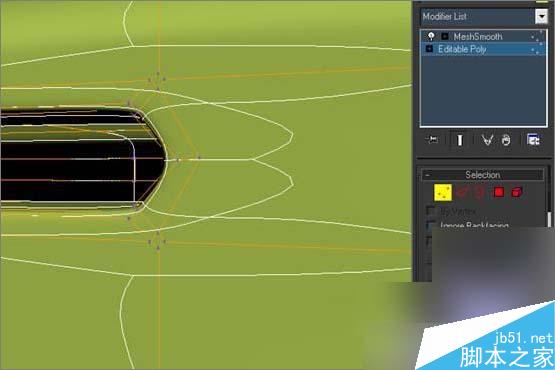Open Configure Modifier Sets icon
The image size is (555, 370).
[533, 140]
